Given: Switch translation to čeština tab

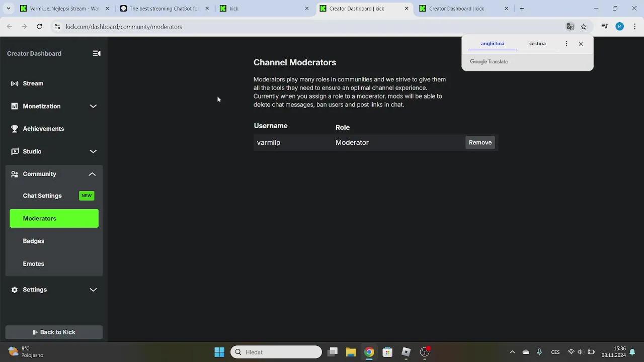Looking at the screenshot, I should 537,44.
